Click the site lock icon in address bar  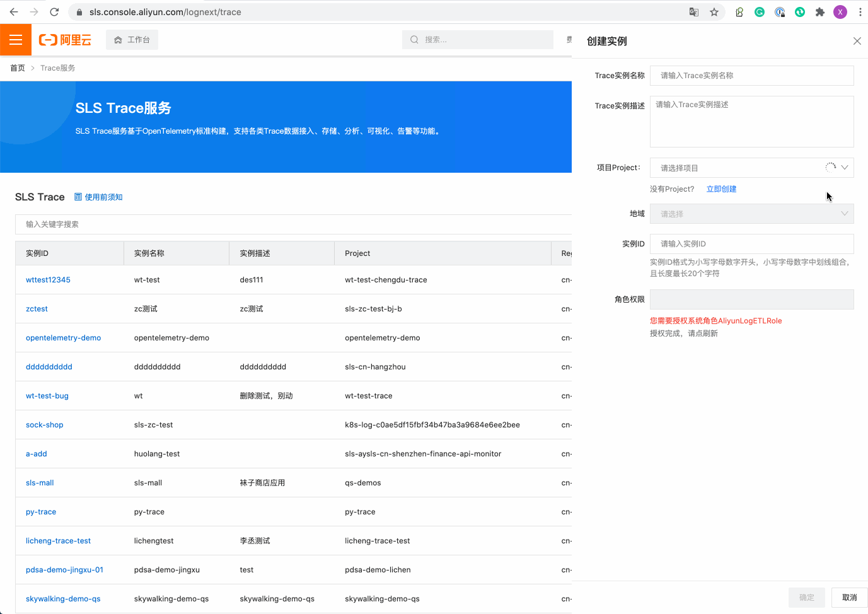coord(79,12)
